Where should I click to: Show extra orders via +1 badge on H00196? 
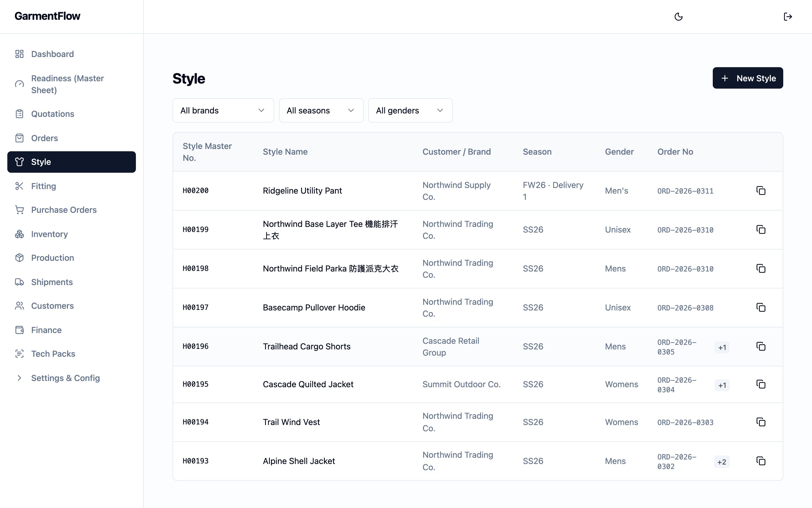[x=722, y=347]
